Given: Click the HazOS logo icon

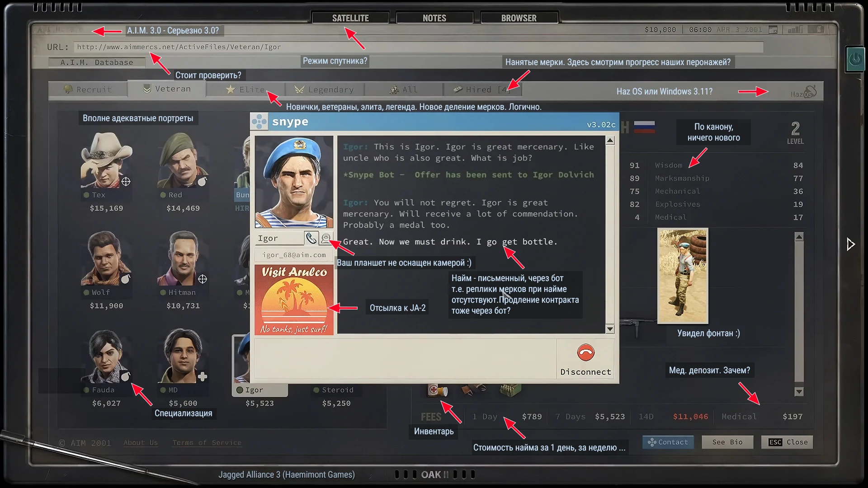Looking at the screenshot, I should [x=804, y=92].
